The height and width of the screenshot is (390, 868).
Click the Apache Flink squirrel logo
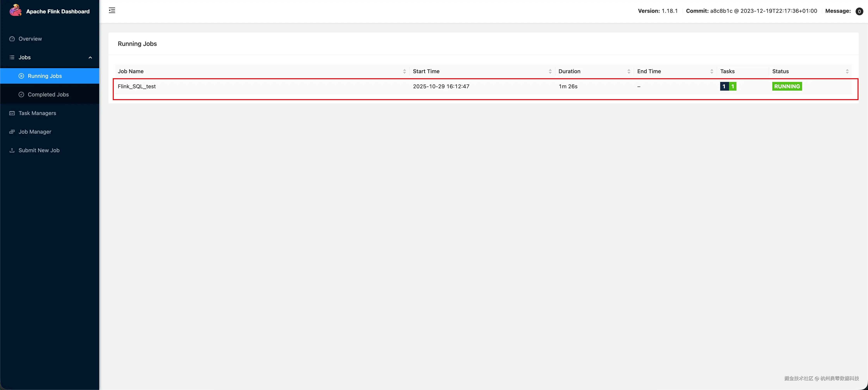coord(15,10)
